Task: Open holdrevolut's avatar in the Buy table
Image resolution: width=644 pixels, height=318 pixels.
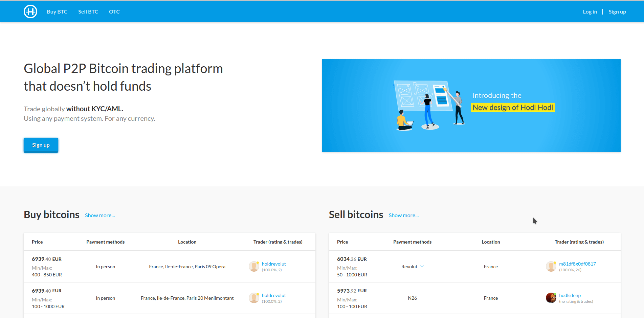Action: click(x=254, y=267)
